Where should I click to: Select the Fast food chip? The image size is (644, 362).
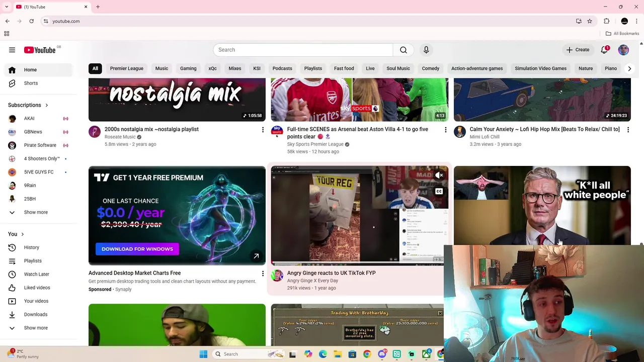point(344,68)
